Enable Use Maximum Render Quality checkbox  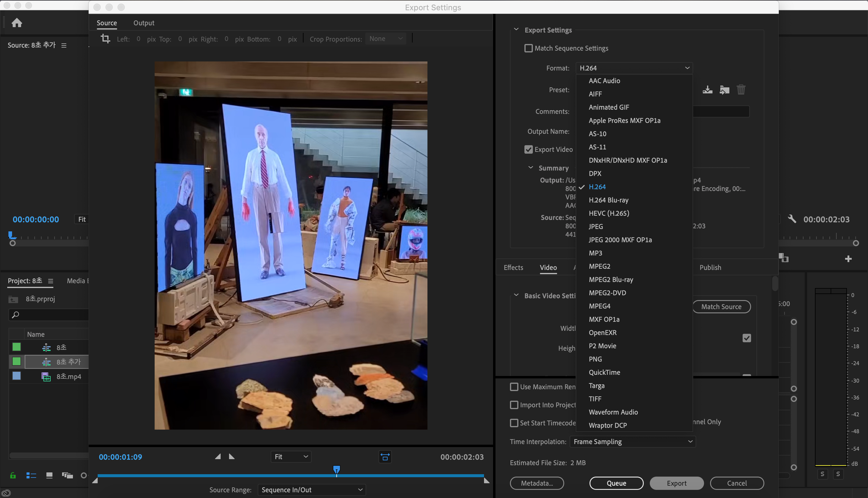[x=514, y=387]
